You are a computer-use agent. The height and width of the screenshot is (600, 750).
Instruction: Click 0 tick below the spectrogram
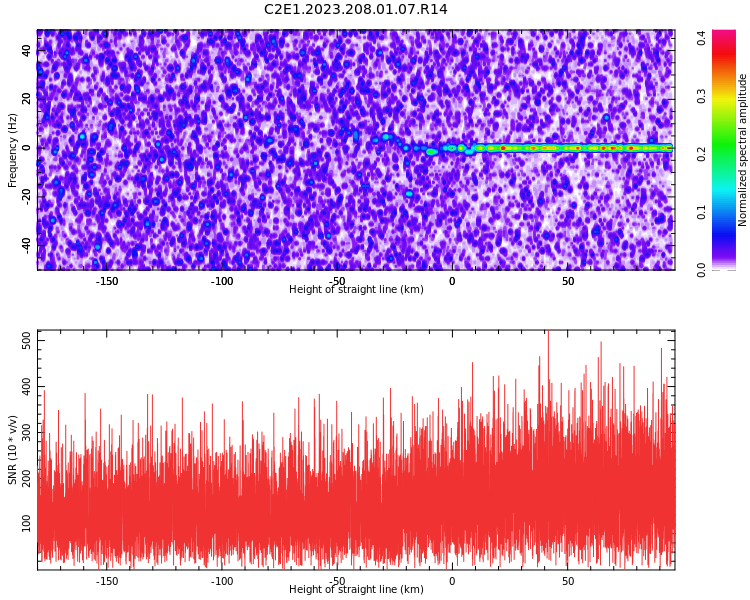(452, 281)
